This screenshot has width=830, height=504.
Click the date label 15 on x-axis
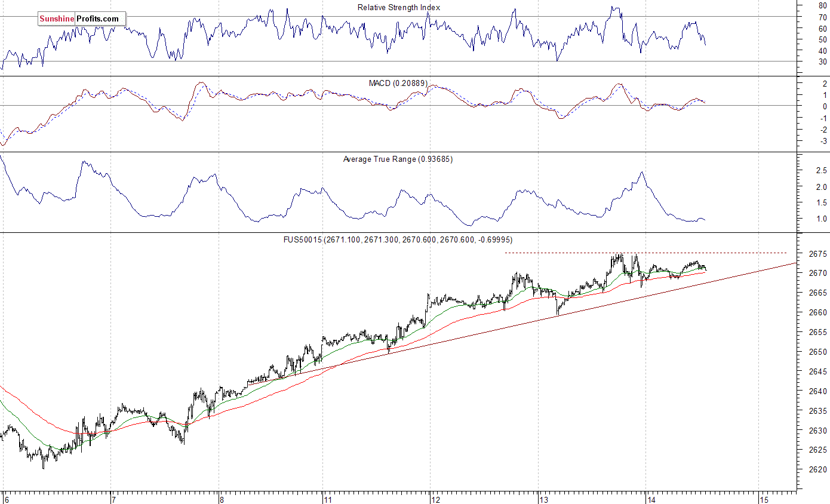click(x=764, y=499)
